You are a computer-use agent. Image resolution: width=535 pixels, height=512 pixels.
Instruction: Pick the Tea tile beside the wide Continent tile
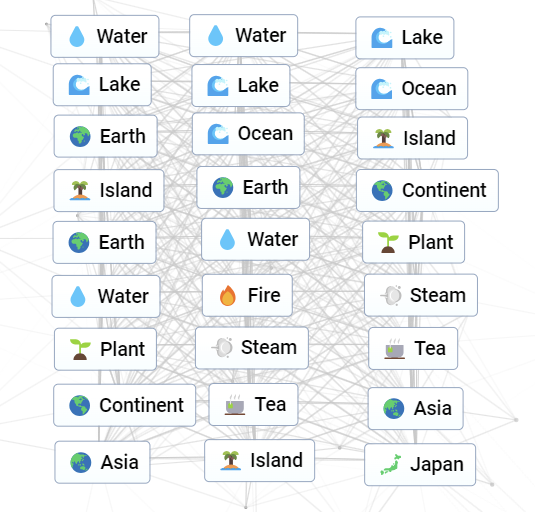pyautogui.click(x=253, y=405)
